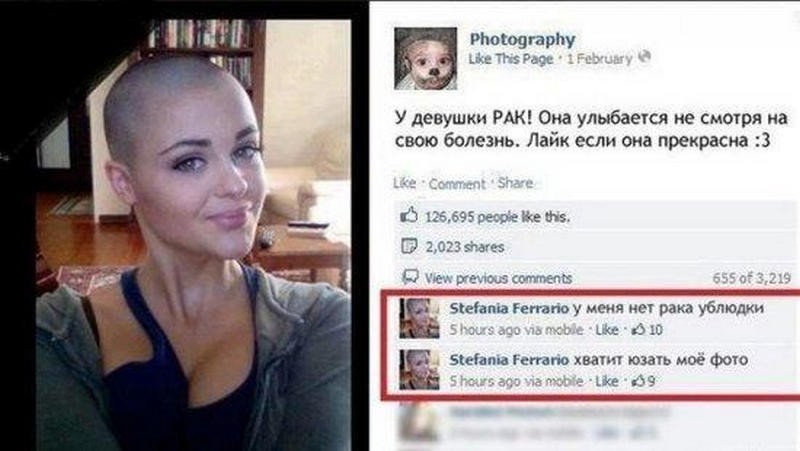The height and width of the screenshot is (451, 800).
Task: Click the shares note icon
Action: 409,246
